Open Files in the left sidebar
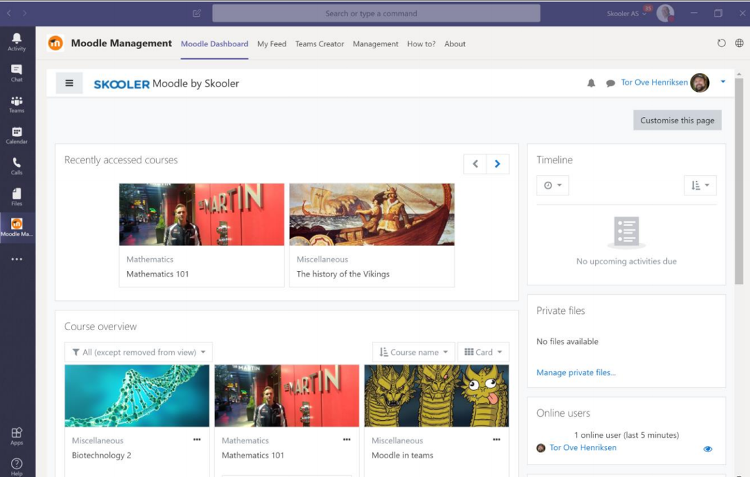The image size is (750, 477). (17, 197)
